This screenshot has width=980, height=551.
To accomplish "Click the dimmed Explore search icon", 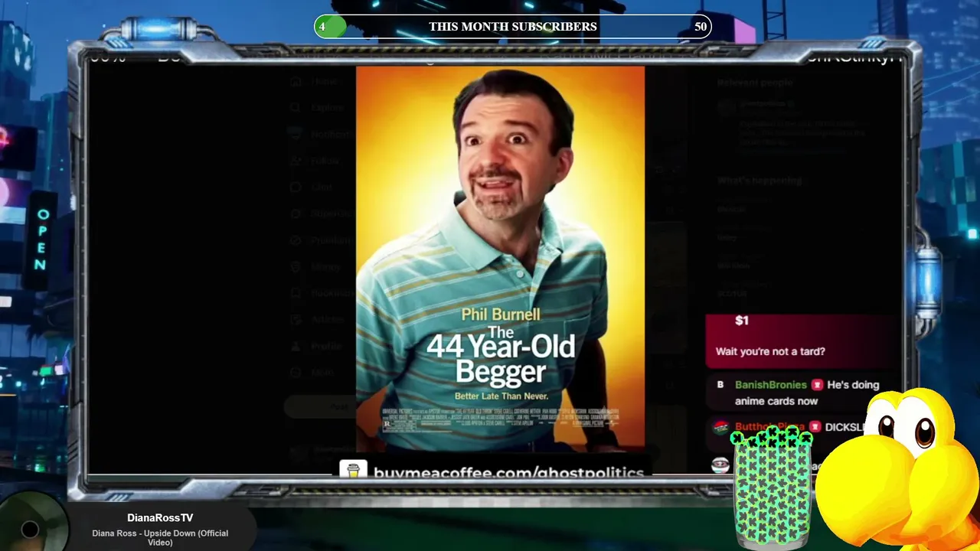I will click(x=296, y=108).
